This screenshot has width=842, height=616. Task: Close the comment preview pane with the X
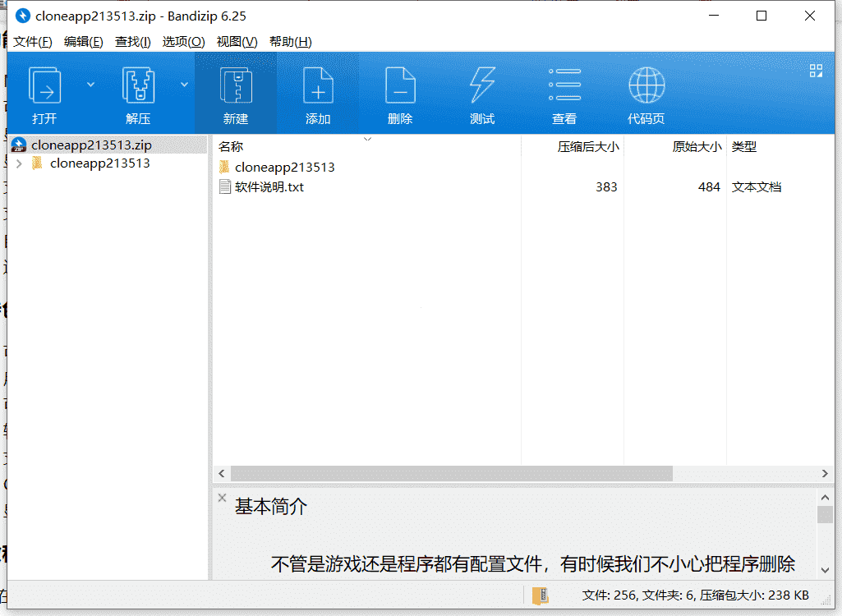click(223, 498)
